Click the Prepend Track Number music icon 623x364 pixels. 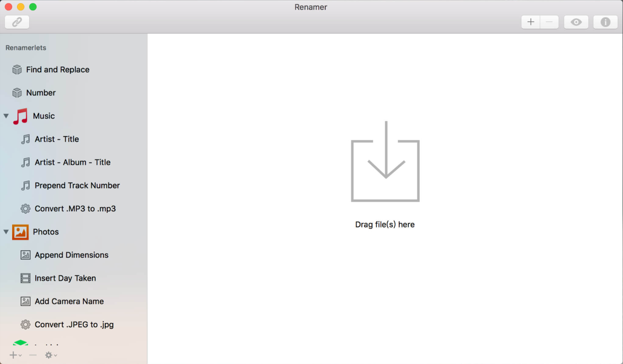click(x=25, y=186)
